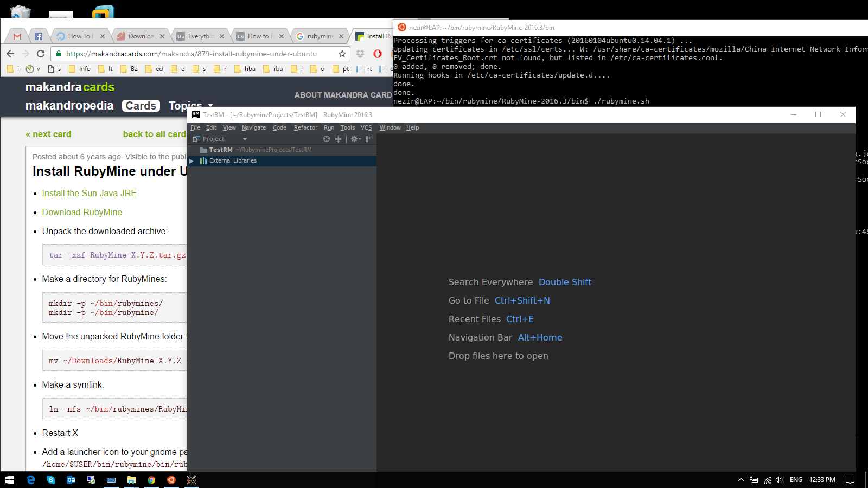Open the 'hba' bookmarks folder

coord(245,69)
